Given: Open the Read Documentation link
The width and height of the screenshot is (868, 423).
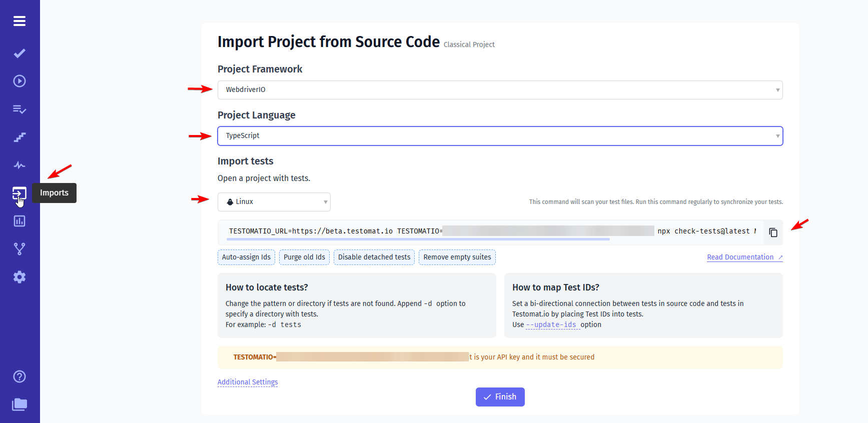Looking at the screenshot, I should pyautogui.click(x=744, y=257).
